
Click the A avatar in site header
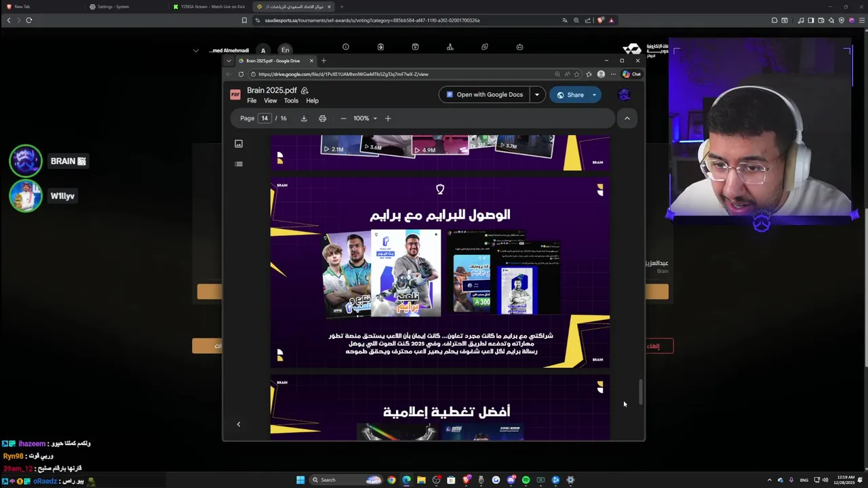(x=263, y=50)
